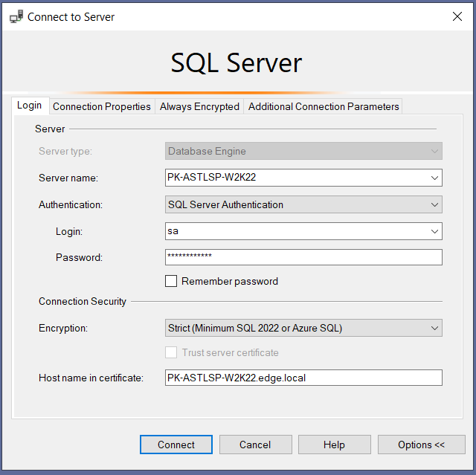Click the Login field label

coord(69,232)
